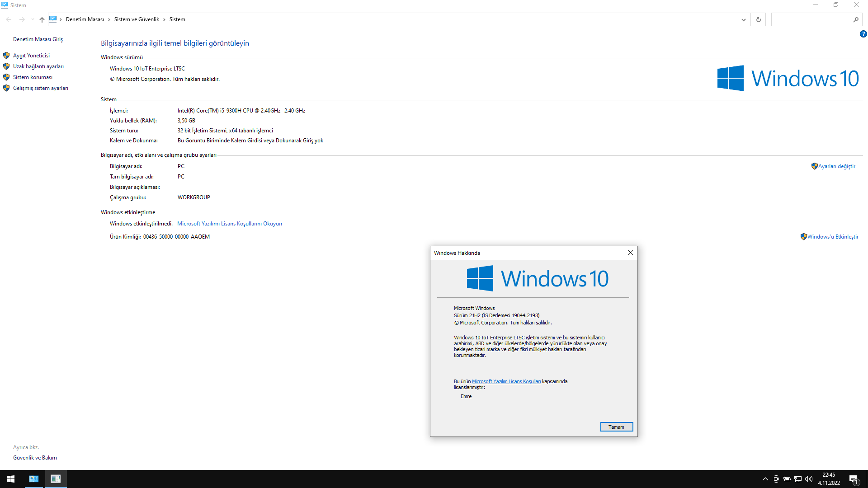The height and width of the screenshot is (488, 868).
Task: Show hidden tray icons chevron
Action: (x=765, y=479)
